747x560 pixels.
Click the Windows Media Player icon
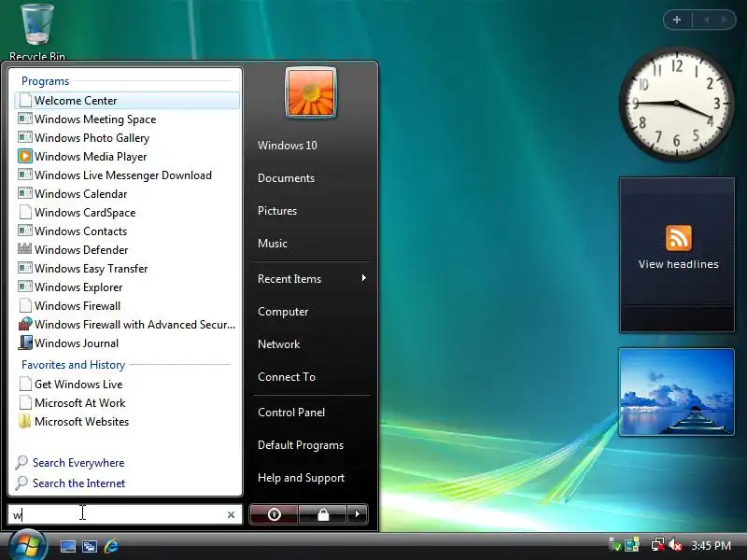(25, 156)
